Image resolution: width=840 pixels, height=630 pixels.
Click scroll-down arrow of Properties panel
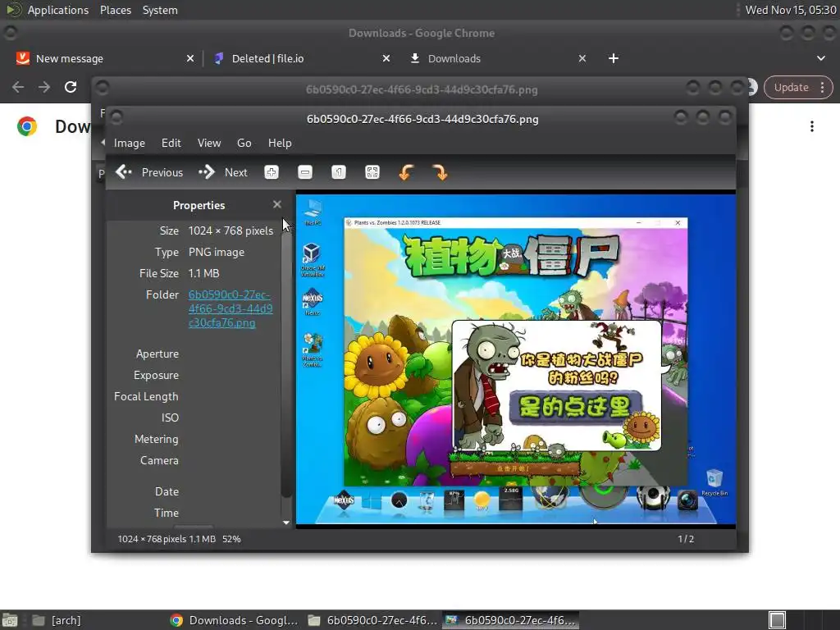[286, 523]
